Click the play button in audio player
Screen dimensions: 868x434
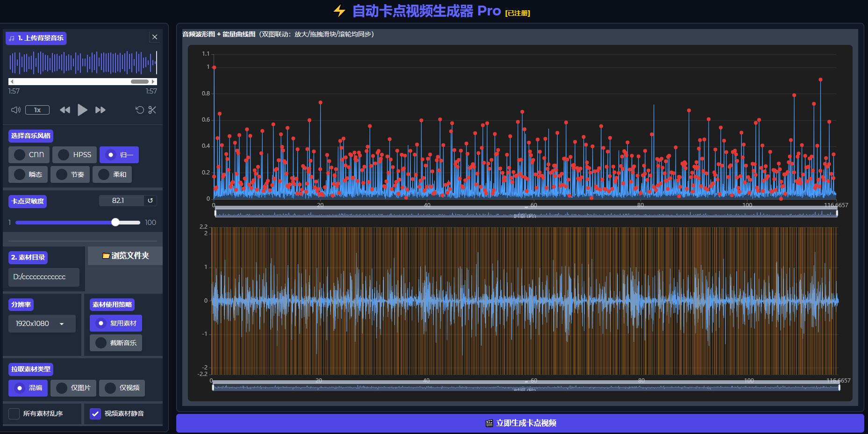click(x=82, y=110)
